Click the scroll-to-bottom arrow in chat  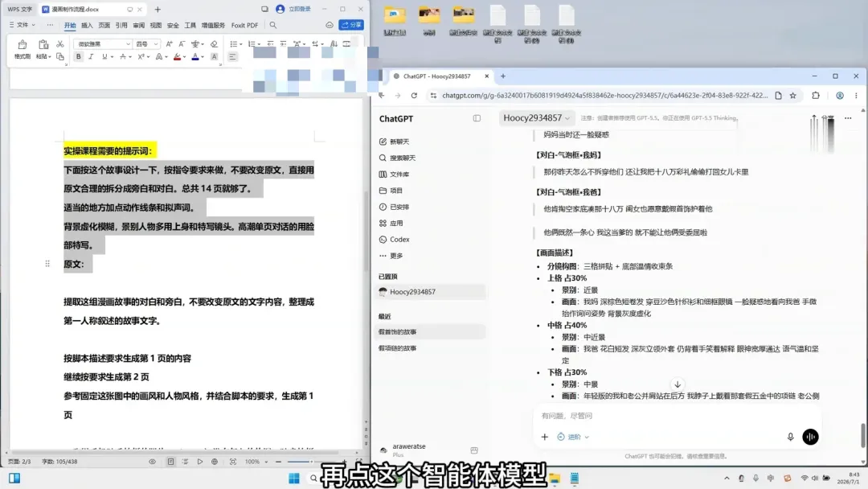tap(677, 384)
